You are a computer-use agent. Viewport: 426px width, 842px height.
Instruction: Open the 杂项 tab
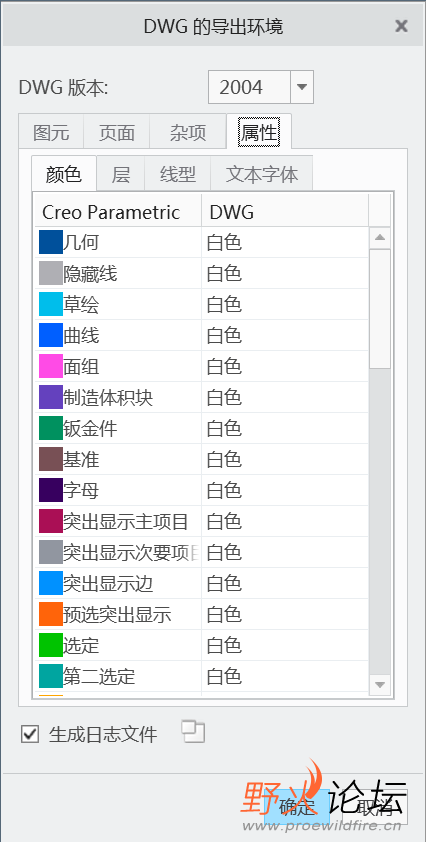tap(188, 133)
